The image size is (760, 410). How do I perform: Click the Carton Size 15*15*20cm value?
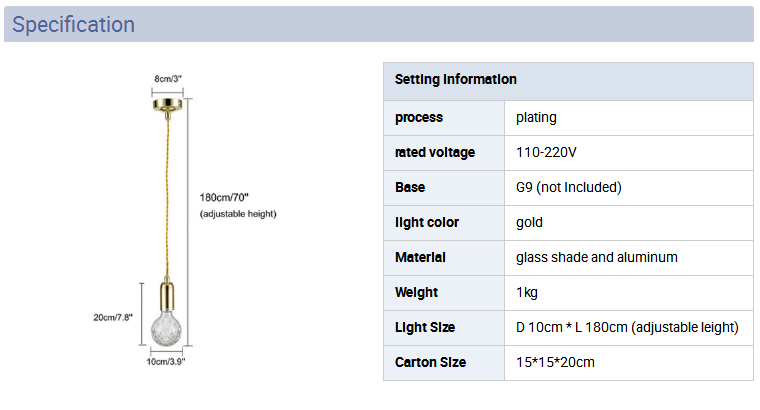555,363
